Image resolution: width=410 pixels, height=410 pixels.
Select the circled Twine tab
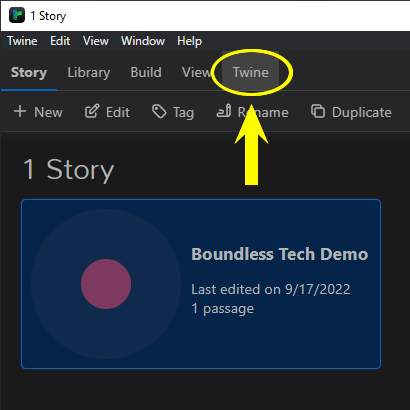pyautogui.click(x=251, y=72)
